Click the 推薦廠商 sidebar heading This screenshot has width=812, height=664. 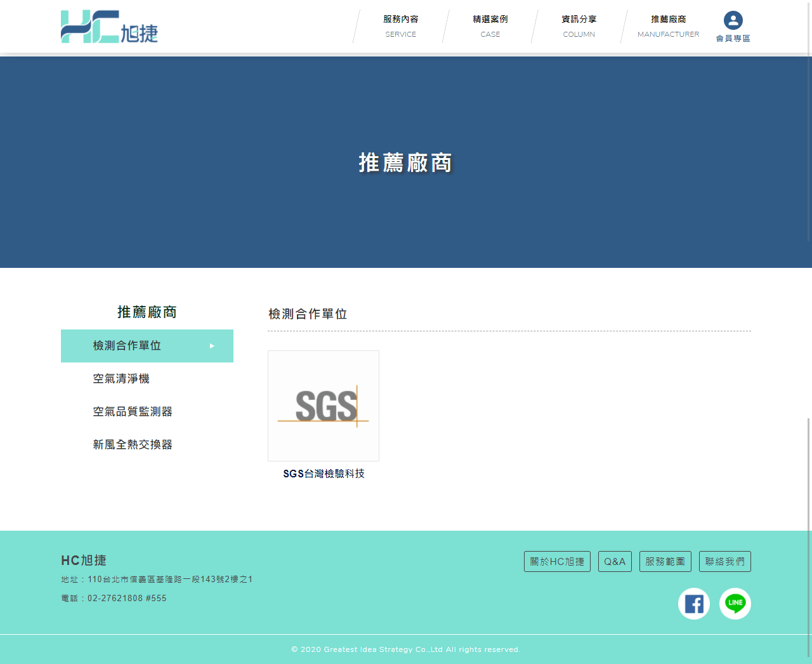[x=147, y=312]
